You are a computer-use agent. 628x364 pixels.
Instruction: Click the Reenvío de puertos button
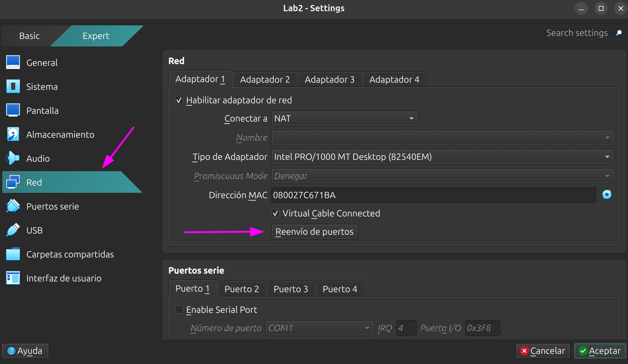click(314, 232)
